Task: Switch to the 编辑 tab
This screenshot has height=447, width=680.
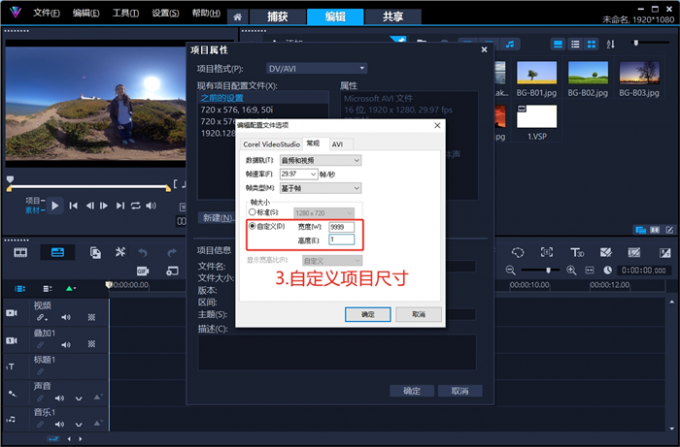Action: pos(335,17)
